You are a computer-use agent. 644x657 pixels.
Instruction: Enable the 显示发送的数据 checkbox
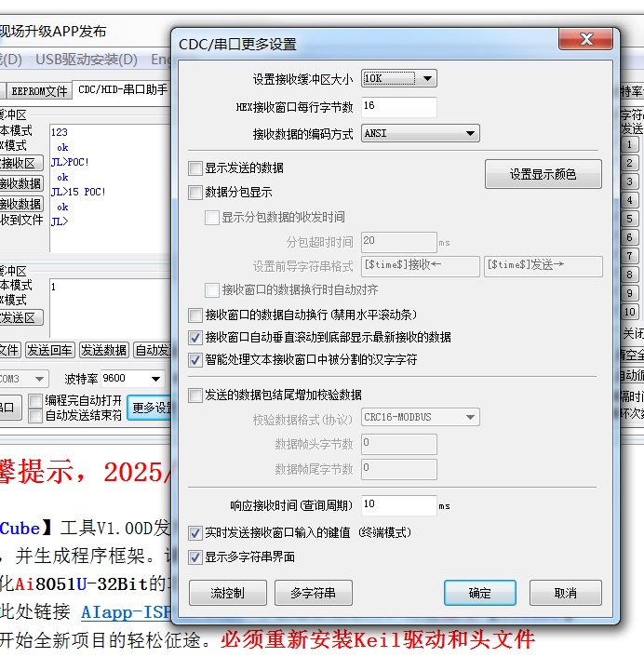(x=195, y=168)
